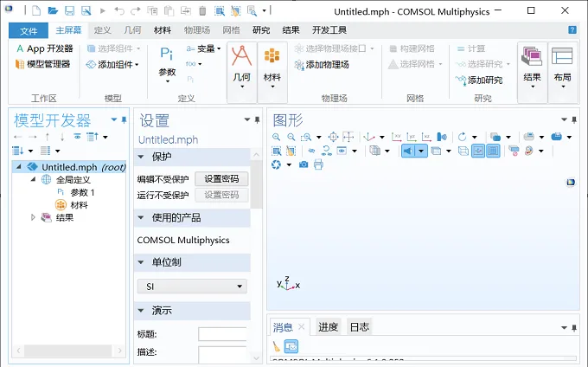This screenshot has height=367, width=588.
Task: Click the rotate view icon in Graphics toolbar
Action: pyautogui.click(x=463, y=137)
